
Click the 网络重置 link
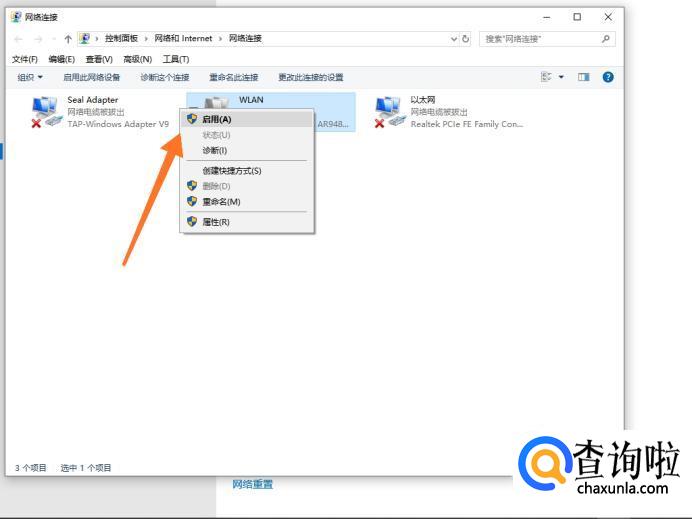tap(252, 484)
